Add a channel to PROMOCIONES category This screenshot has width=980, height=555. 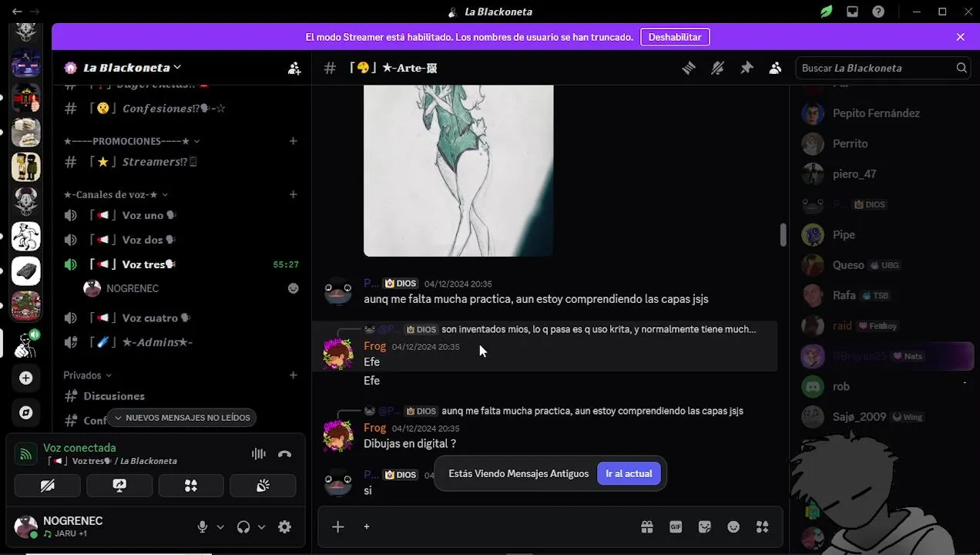[293, 141]
